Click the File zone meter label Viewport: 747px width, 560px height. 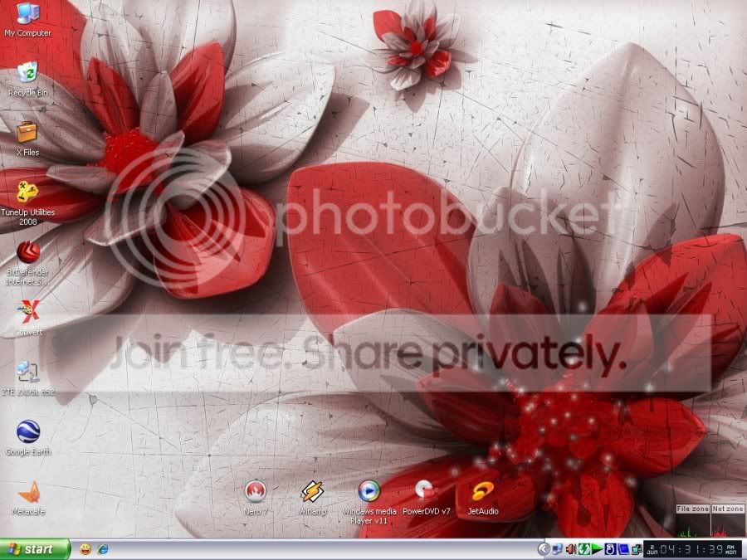coord(693,509)
